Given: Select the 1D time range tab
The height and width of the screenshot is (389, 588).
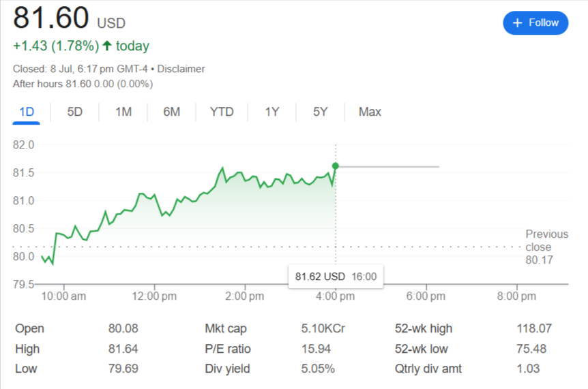Looking at the screenshot, I should pos(27,112).
